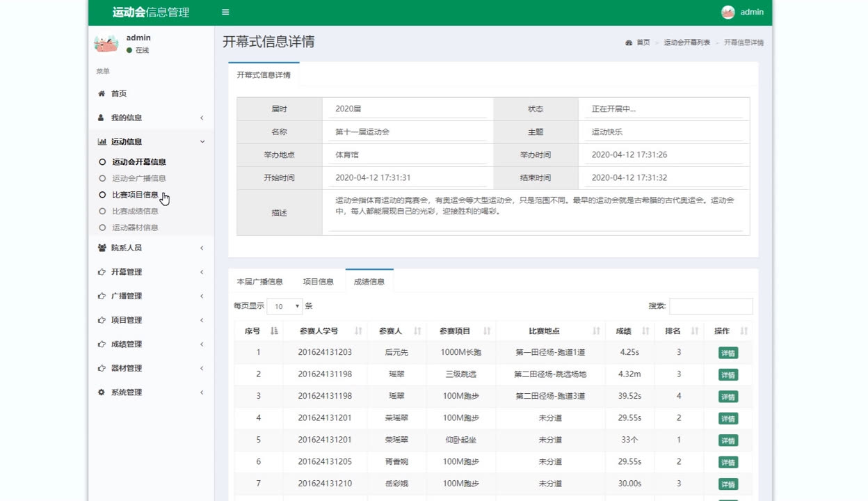Switch to the 项目信息 tab

(x=318, y=282)
